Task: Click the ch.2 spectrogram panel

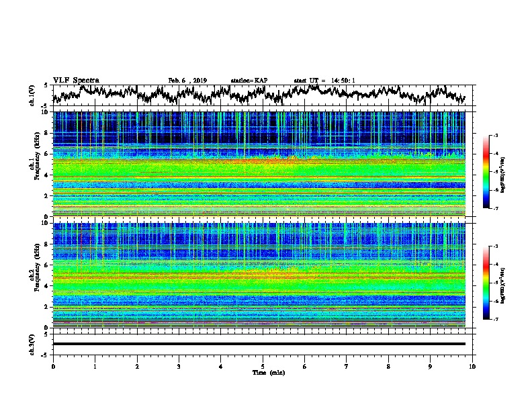Action: pos(259,275)
